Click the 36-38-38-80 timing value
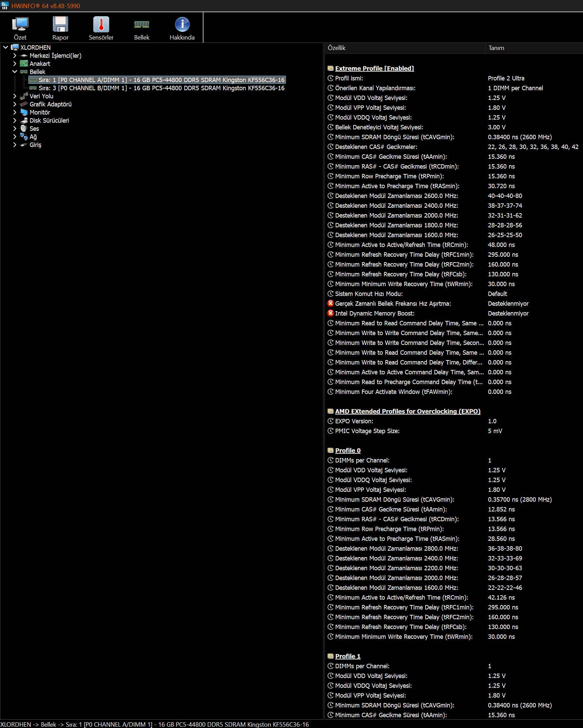The image size is (583, 728). point(505,549)
